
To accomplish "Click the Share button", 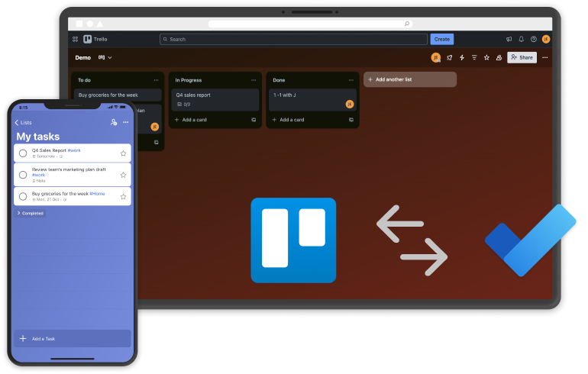I will pyautogui.click(x=522, y=57).
